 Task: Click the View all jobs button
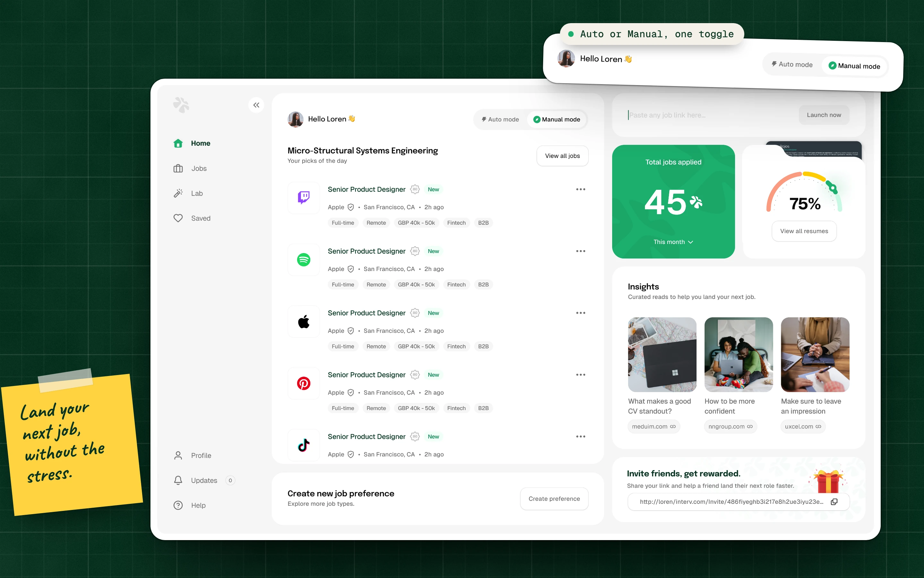point(562,156)
